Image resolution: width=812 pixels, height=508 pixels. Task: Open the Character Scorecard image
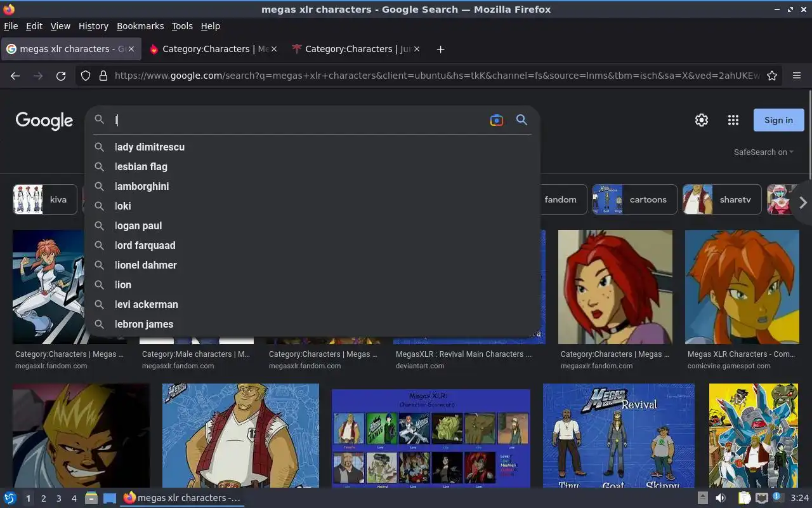tap(431, 438)
